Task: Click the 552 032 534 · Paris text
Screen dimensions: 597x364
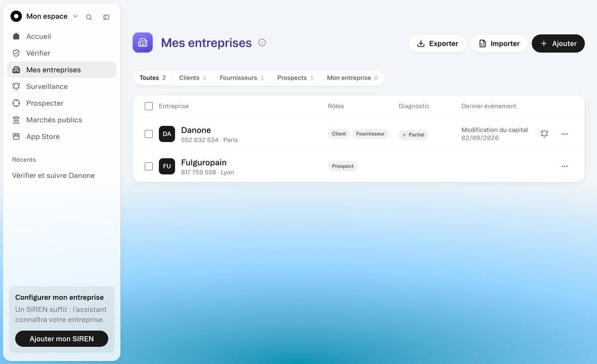Action: pyautogui.click(x=209, y=140)
